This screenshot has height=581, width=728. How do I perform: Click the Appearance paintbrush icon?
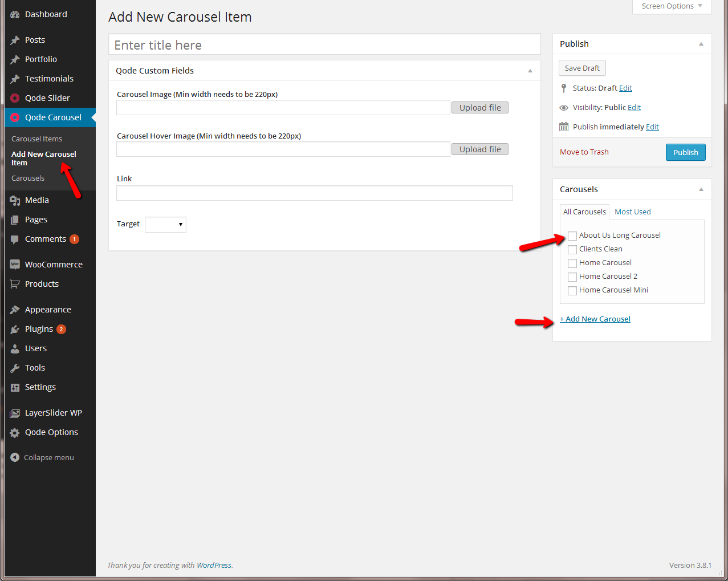[15, 310]
